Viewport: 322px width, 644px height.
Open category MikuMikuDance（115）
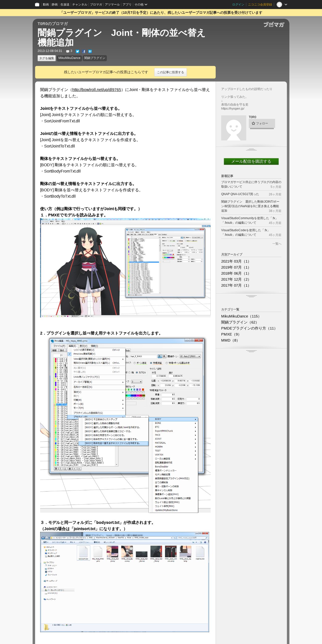click(x=241, y=316)
